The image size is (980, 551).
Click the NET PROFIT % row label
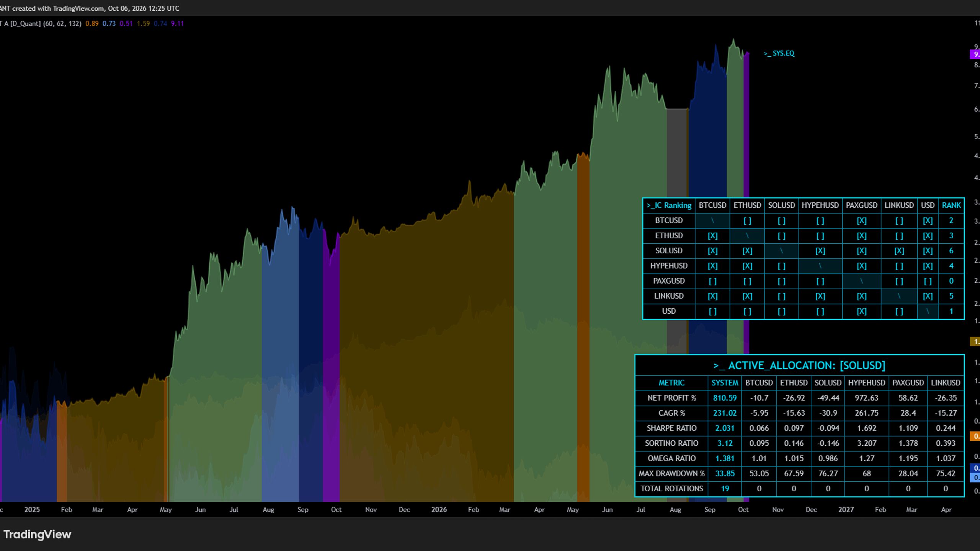point(671,398)
